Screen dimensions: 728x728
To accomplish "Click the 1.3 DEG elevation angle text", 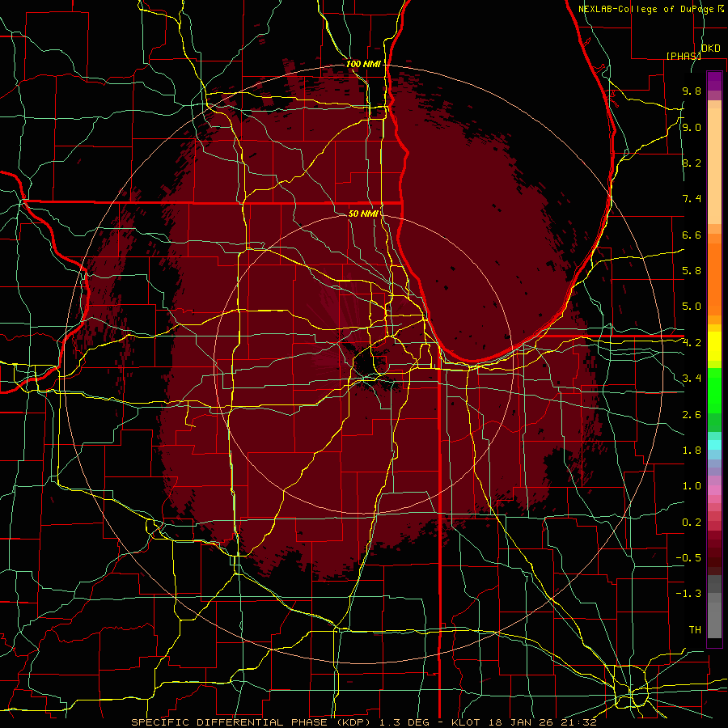I will pyautogui.click(x=405, y=722).
